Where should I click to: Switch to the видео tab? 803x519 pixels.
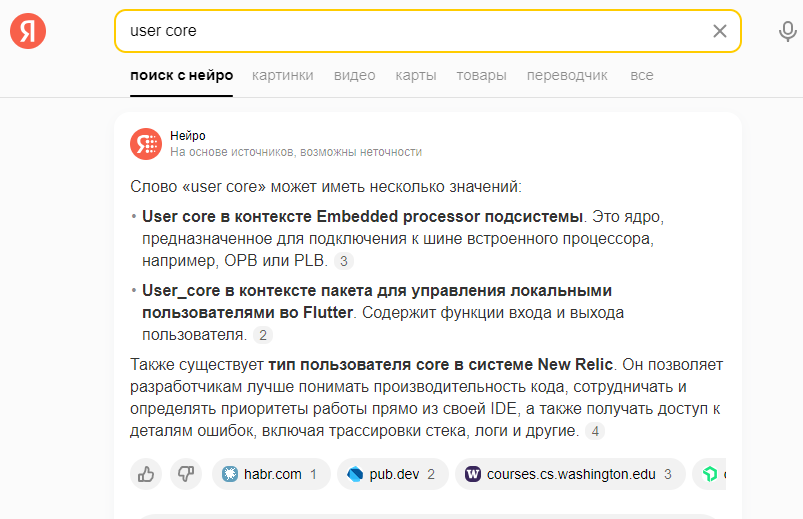tap(354, 75)
